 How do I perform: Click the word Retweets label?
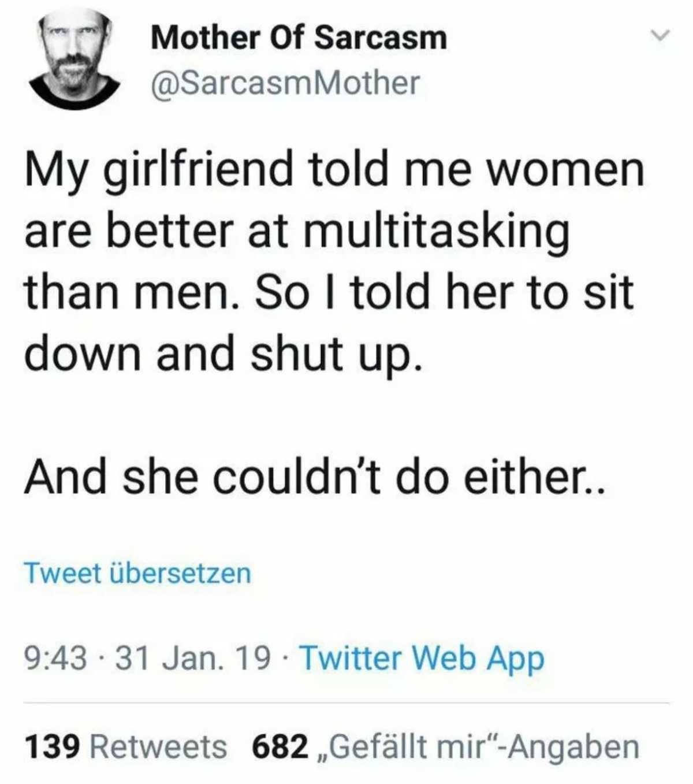(158, 746)
